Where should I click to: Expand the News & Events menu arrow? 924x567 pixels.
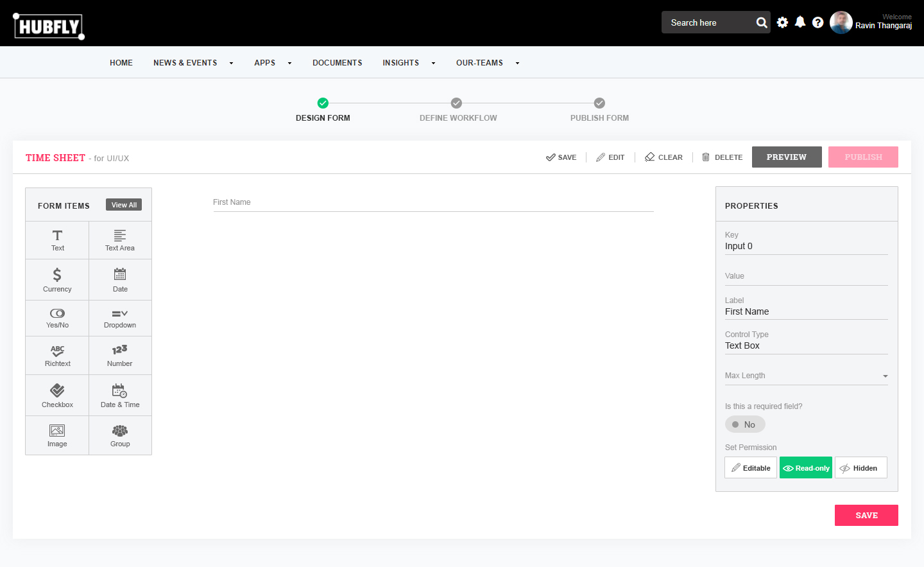pyautogui.click(x=231, y=63)
